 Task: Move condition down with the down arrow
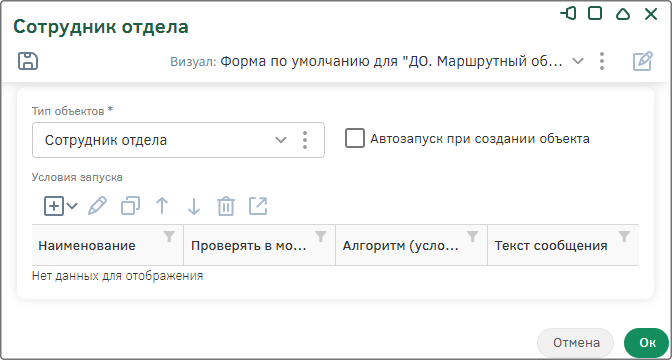pyautogui.click(x=194, y=206)
